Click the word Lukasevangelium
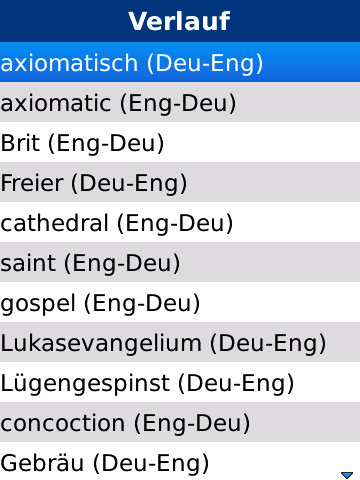The height and width of the screenshot is (480, 360). (x=101, y=343)
